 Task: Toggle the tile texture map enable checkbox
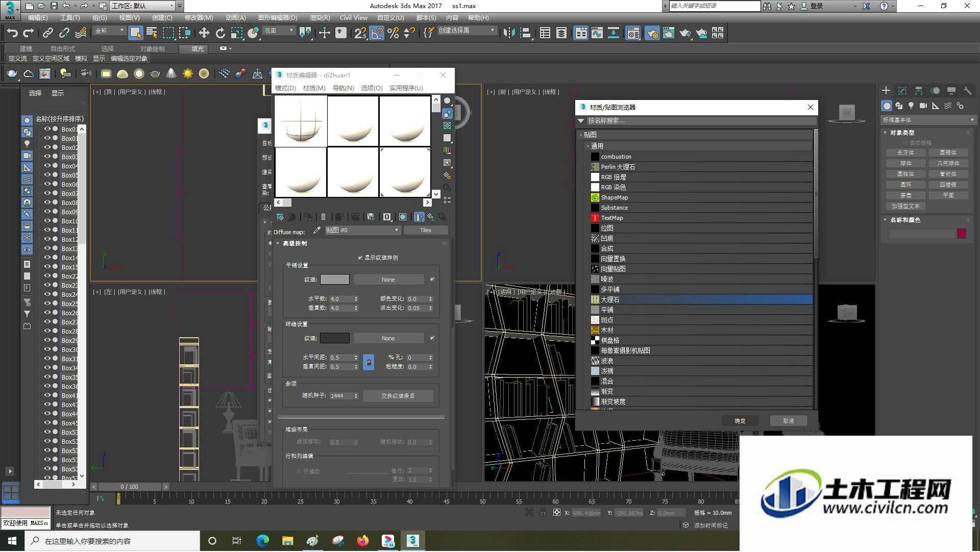(432, 280)
